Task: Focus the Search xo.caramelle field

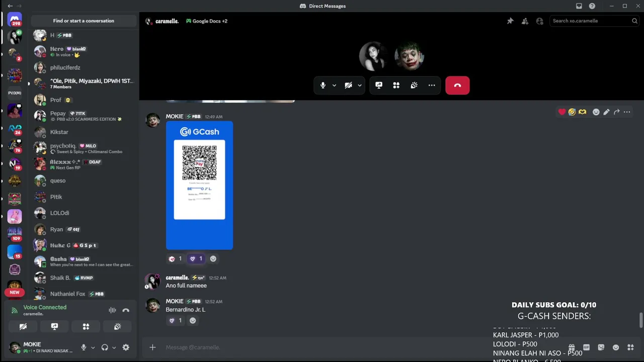Action: coord(594,21)
